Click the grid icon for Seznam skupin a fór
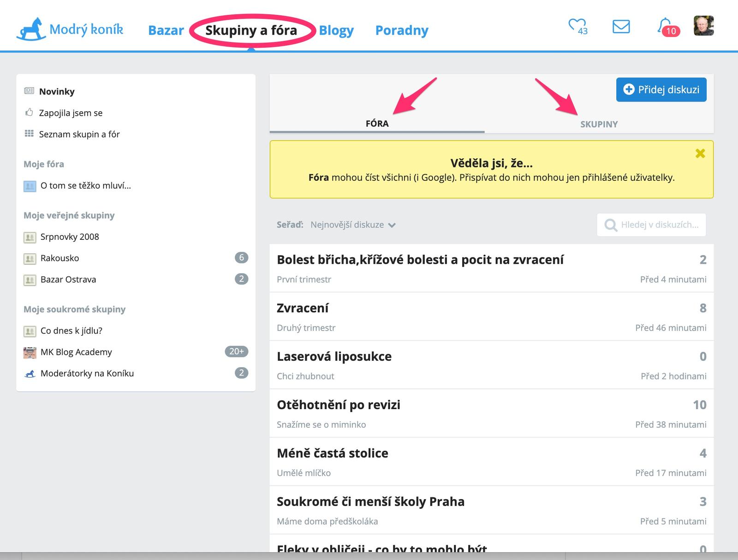The width and height of the screenshot is (738, 560). pos(29,134)
